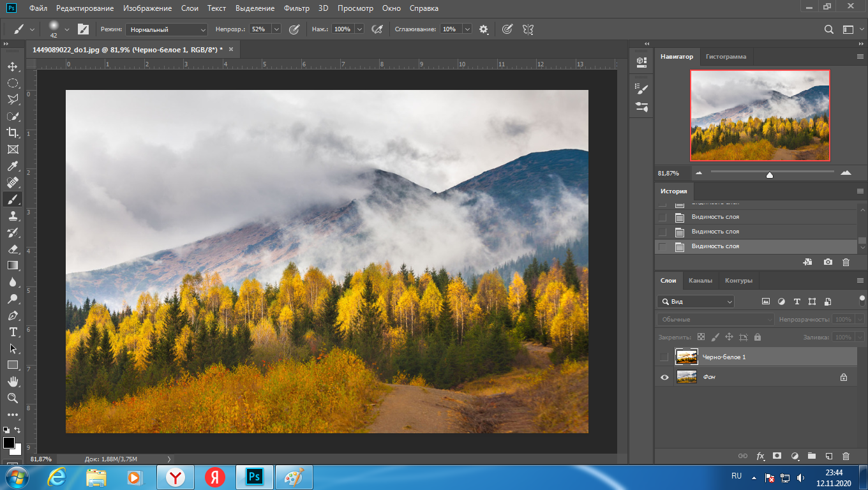Delete the selected layer with trash icon

pyautogui.click(x=846, y=456)
